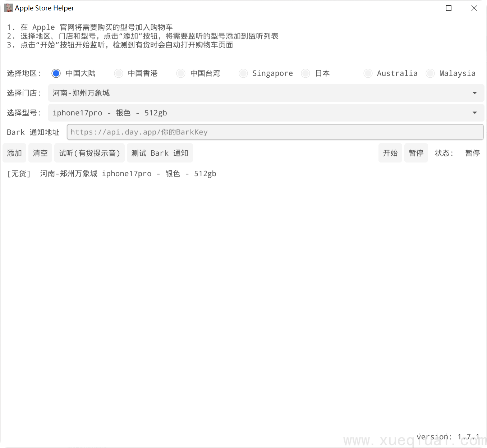Select the [无货] 河南-郑州万象城 list entry

point(112,174)
